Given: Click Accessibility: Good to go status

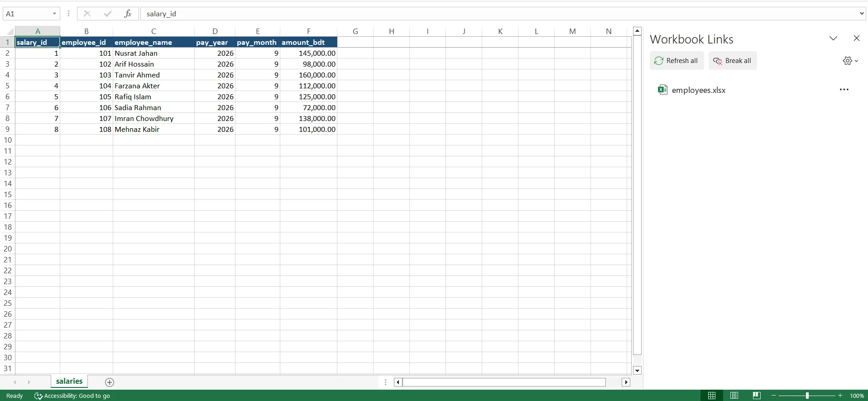Looking at the screenshot, I should point(72,396).
